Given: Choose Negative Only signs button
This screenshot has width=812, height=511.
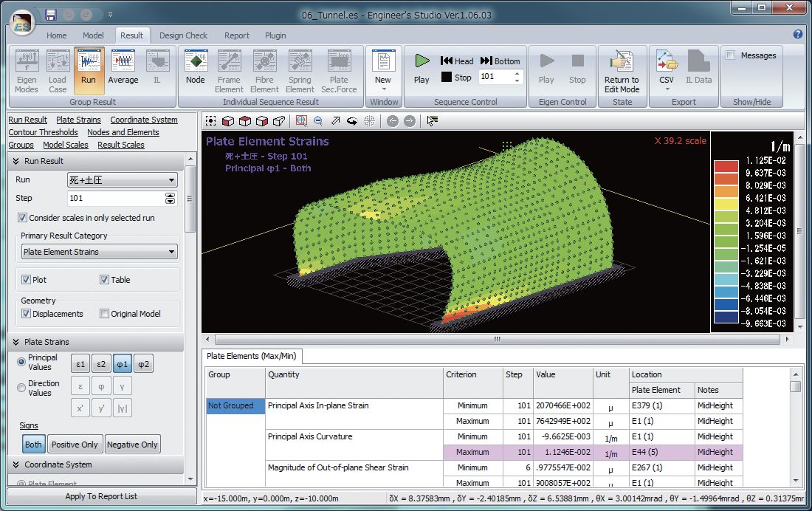Looking at the screenshot, I should click(132, 444).
